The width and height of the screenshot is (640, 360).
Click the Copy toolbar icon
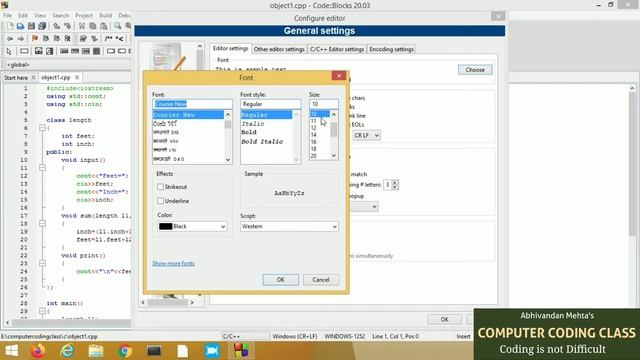(93, 26)
